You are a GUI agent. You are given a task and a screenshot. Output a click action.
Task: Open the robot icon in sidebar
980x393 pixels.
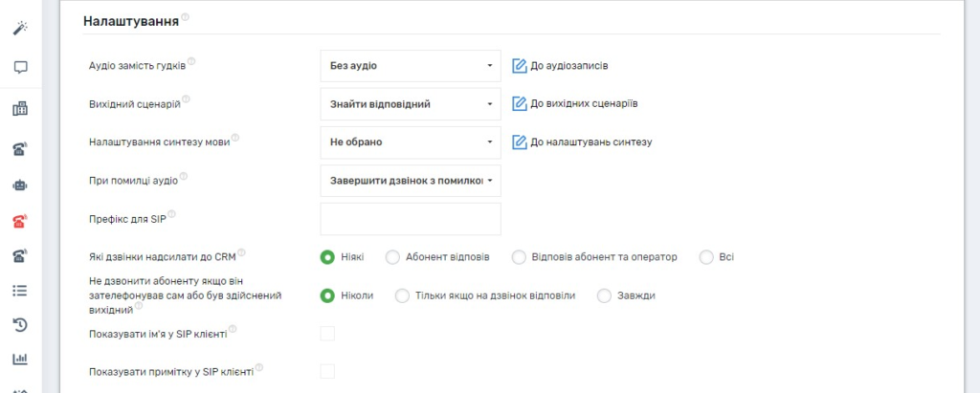pos(20,185)
